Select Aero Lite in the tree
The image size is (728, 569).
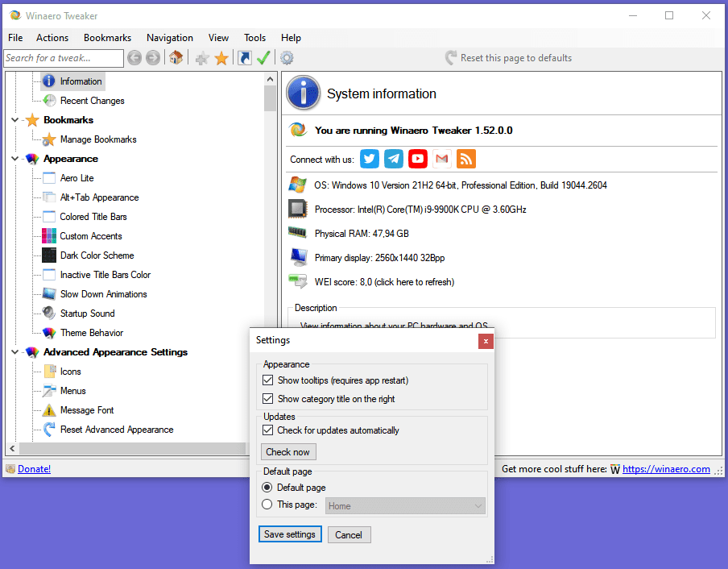pos(77,178)
